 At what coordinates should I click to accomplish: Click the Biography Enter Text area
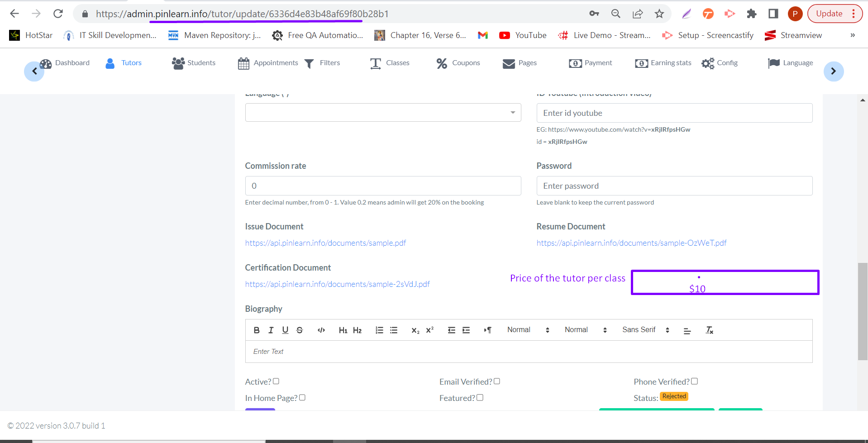click(x=529, y=352)
